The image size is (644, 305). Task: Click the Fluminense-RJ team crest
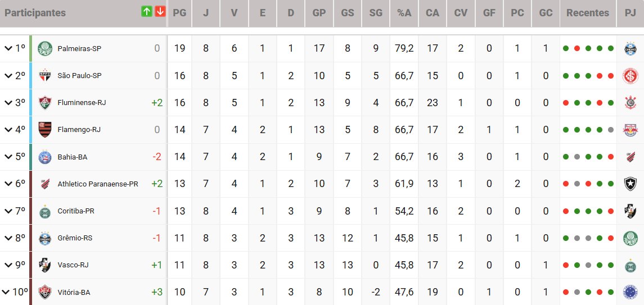pyautogui.click(x=44, y=103)
